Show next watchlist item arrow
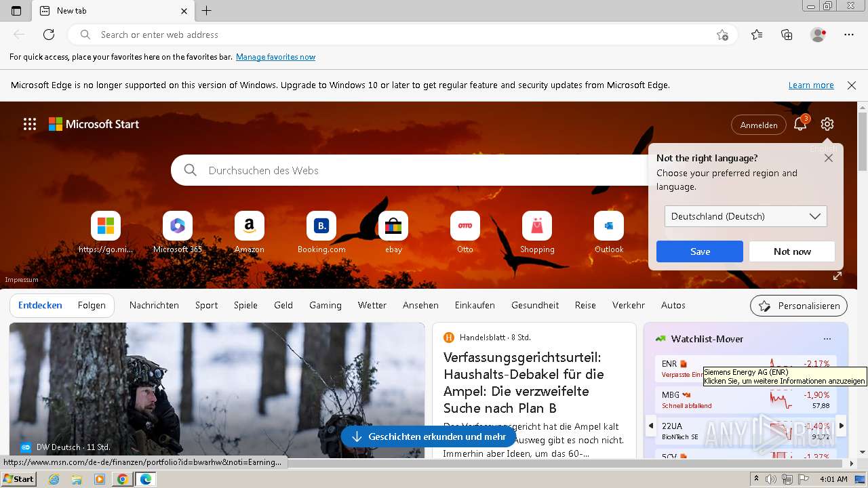The image size is (868, 488). pyautogui.click(x=842, y=426)
